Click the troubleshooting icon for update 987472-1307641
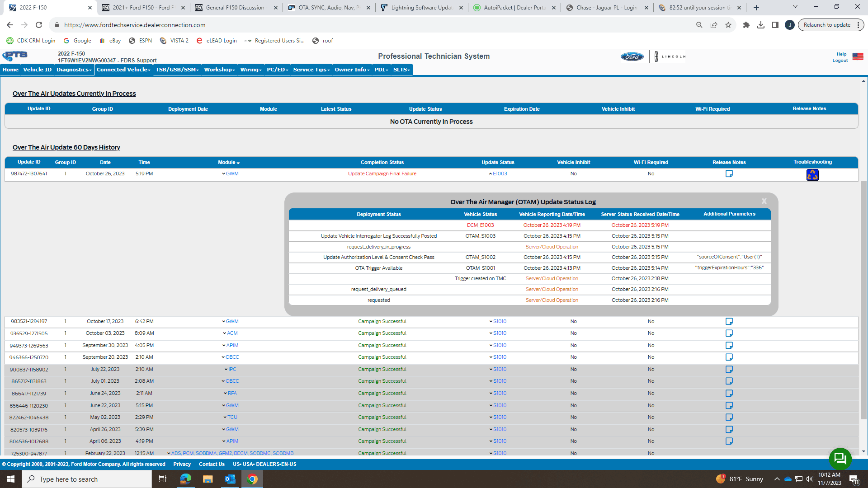 click(x=812, y=174)
